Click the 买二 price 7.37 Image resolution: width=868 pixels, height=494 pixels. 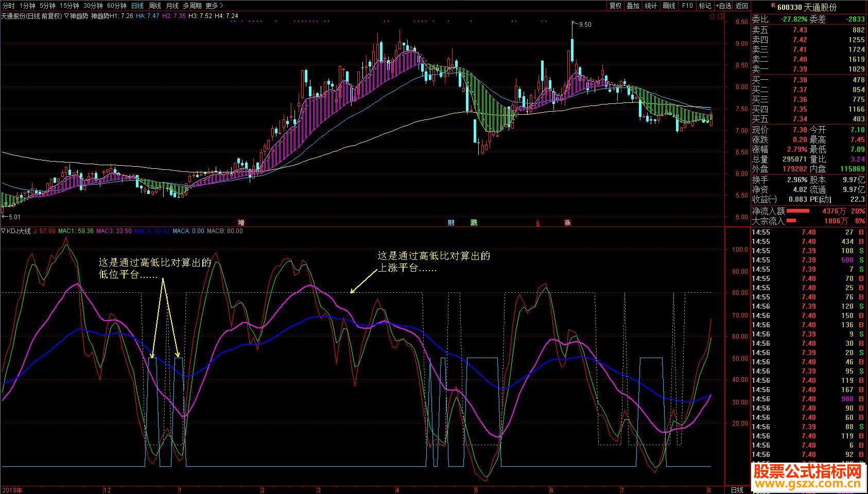pyautogui.click(x=800, y=90)
